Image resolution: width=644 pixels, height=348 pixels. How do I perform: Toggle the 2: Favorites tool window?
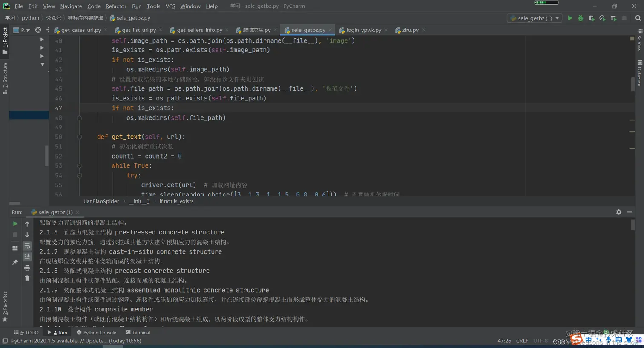(x=5, y=306)
